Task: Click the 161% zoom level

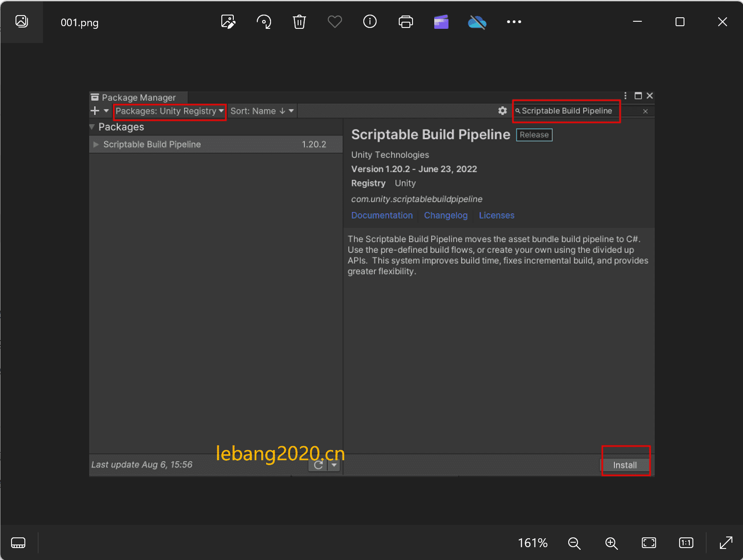Action: pos(533,543)
